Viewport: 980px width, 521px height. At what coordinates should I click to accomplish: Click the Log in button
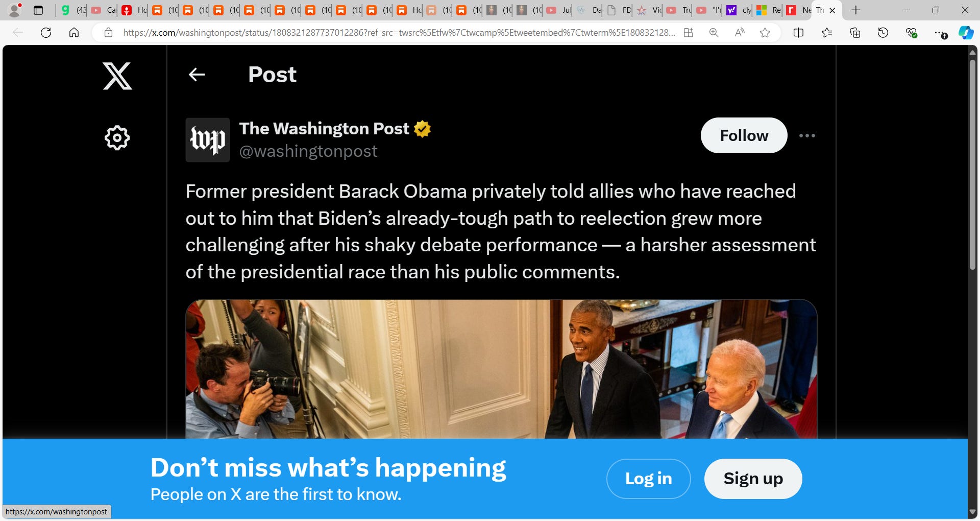[648, 479]
